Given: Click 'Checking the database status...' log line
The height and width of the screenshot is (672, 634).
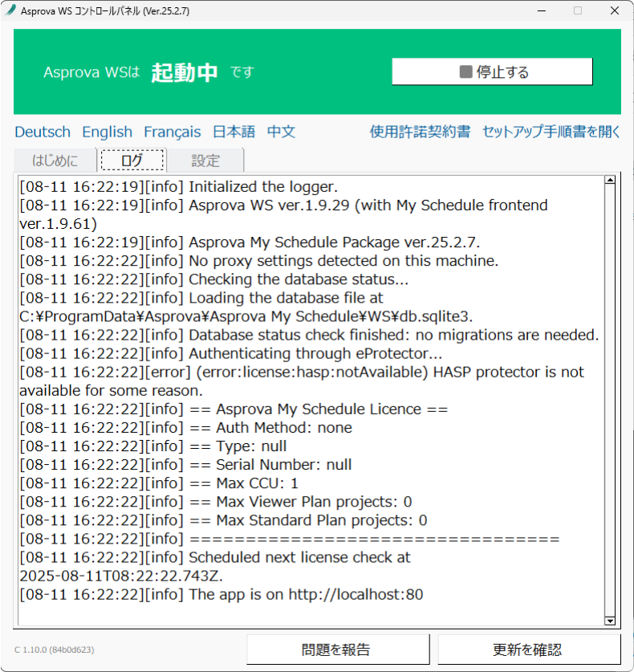Looking at the screenshot, I should 214,279.
